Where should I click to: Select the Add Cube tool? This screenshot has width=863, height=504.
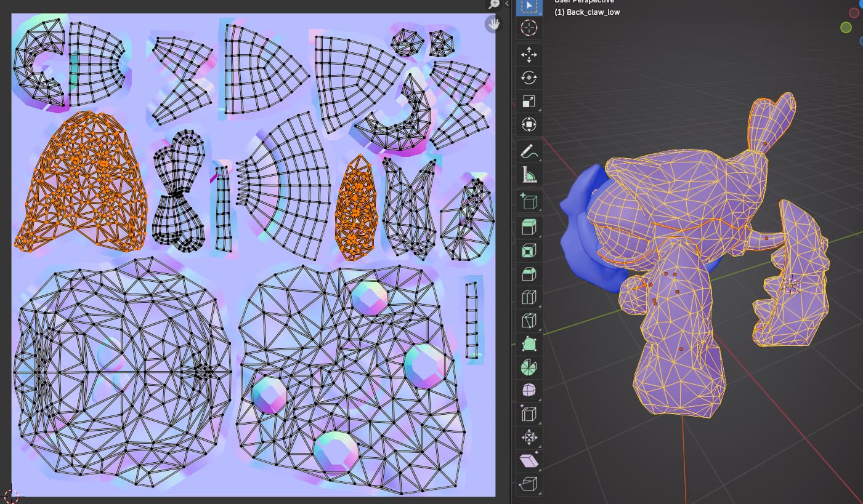(x=529, y=201)
